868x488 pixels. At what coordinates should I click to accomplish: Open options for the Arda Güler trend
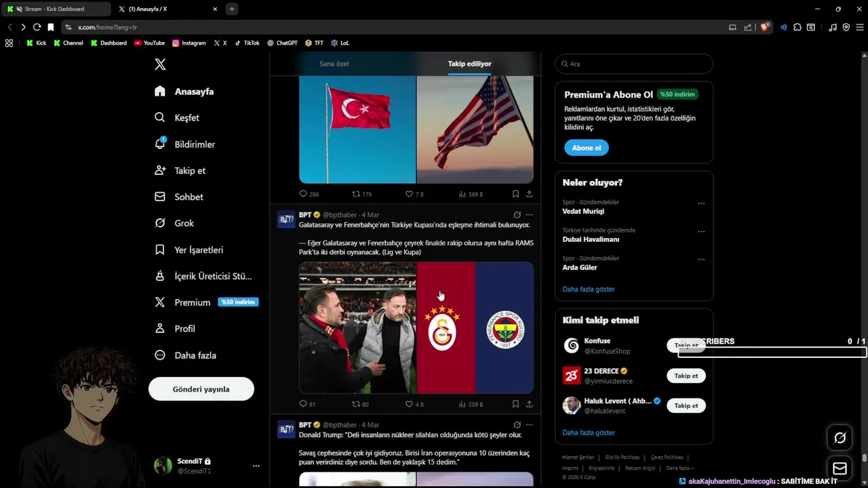tap(701, 260)
